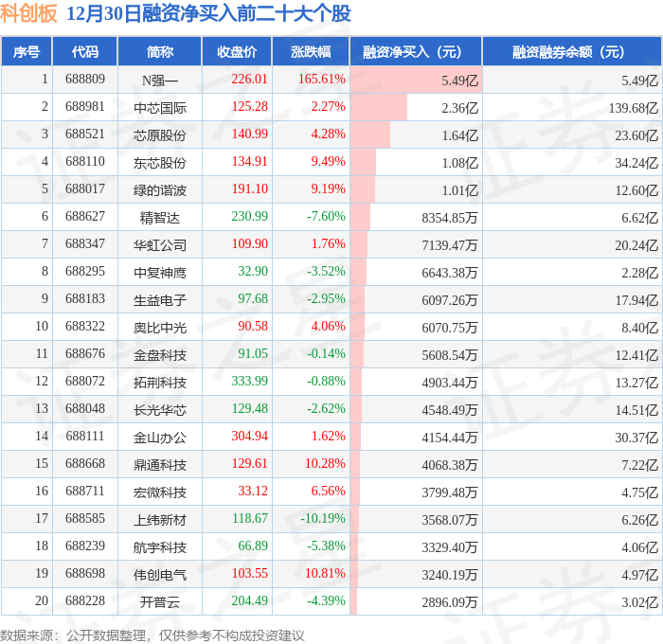Click the 科创板 title label
This screenshot has width=663, height=644.
(28, 13)
